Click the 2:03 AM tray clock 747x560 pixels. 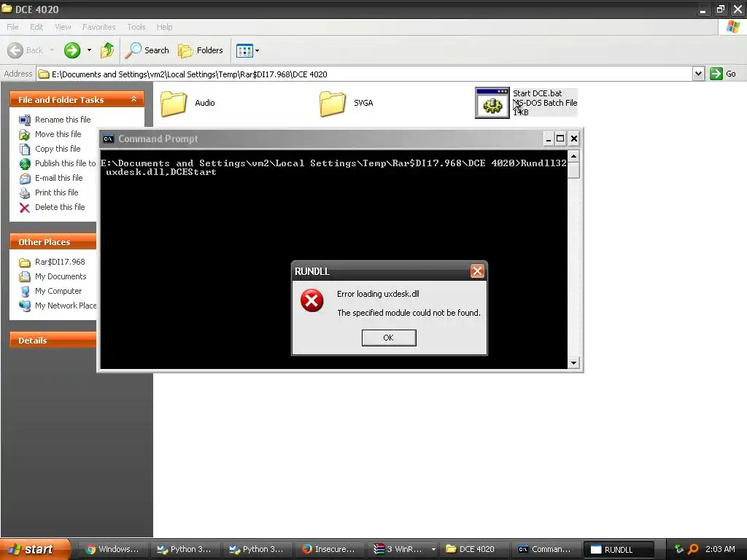tap(720, 549)
